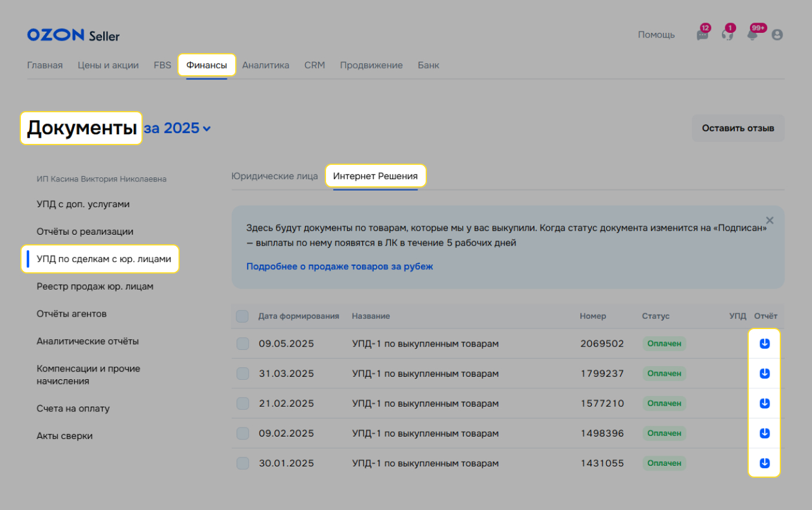Open the notifications bell icon
The image size is (812, 510).
point(752,35)
